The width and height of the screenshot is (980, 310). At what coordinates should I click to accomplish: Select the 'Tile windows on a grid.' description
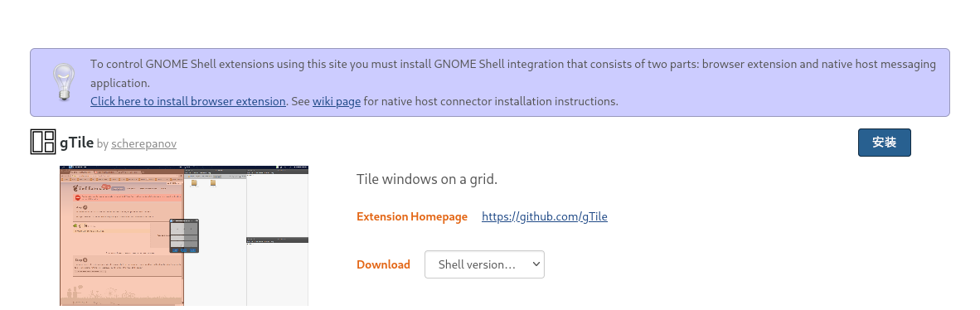(427, 179)
